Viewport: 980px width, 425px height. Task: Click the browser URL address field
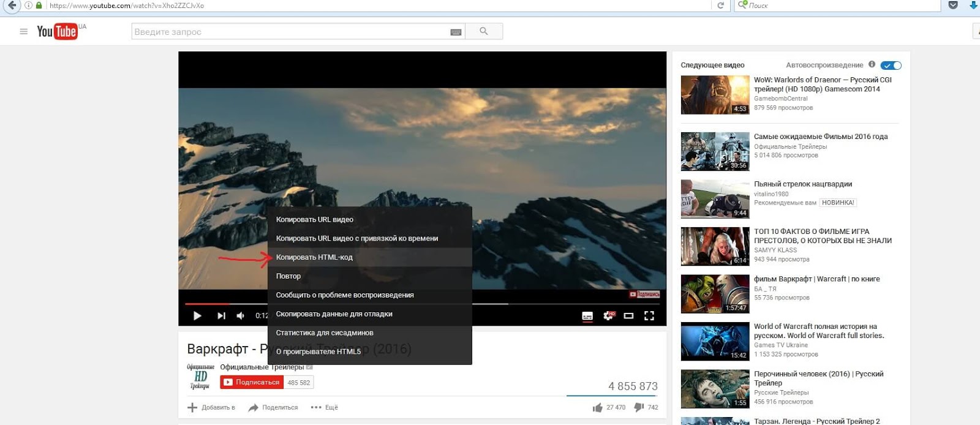[x=380, y=6]
